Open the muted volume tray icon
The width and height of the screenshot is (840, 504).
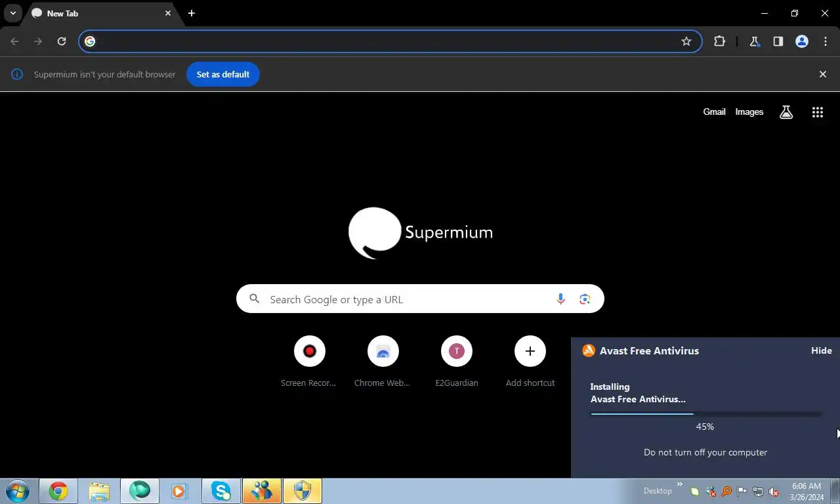(x=774, y=492)
